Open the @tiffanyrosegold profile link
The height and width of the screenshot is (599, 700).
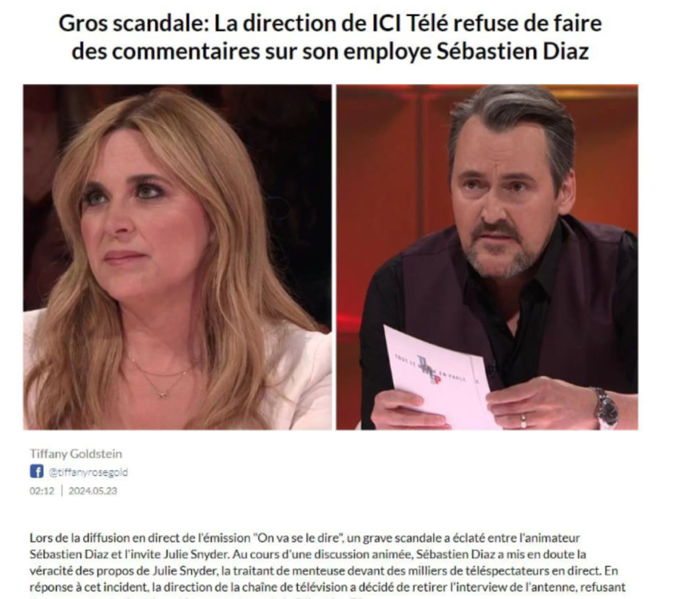(88, 472)
